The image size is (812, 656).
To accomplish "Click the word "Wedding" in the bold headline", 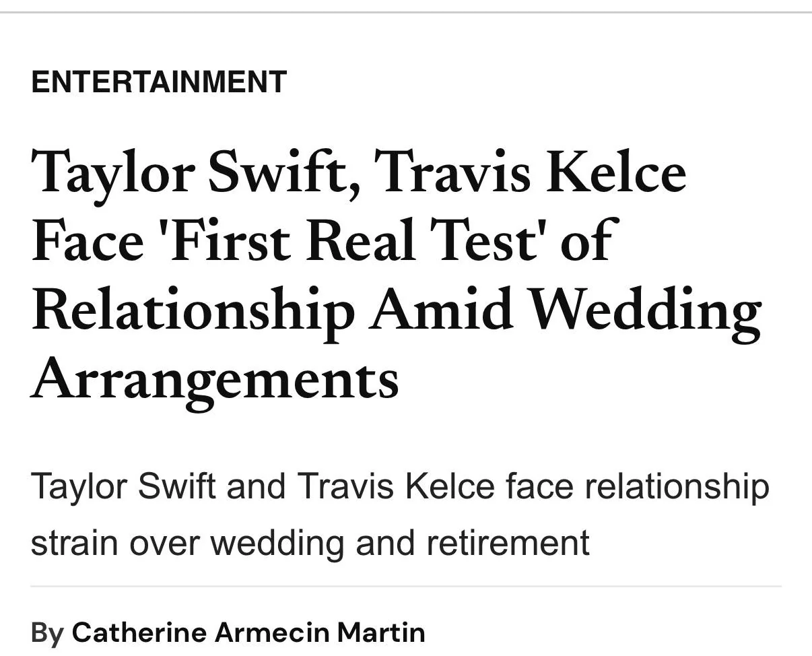I will point(645,311).
